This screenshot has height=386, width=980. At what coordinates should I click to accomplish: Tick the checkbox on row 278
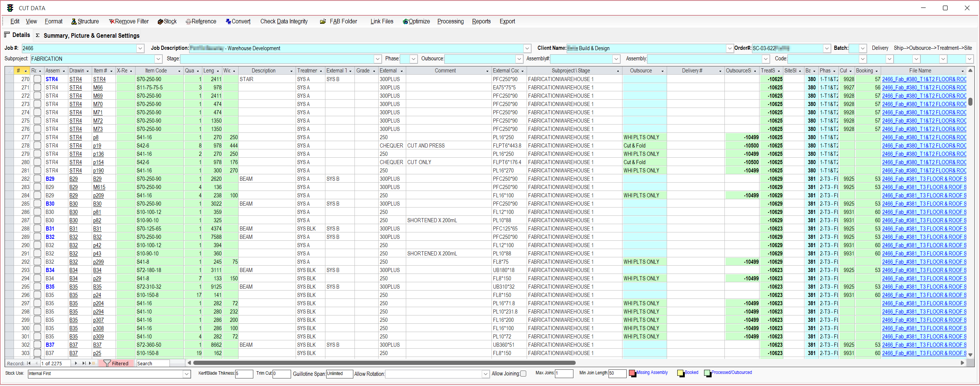[37, 146]
